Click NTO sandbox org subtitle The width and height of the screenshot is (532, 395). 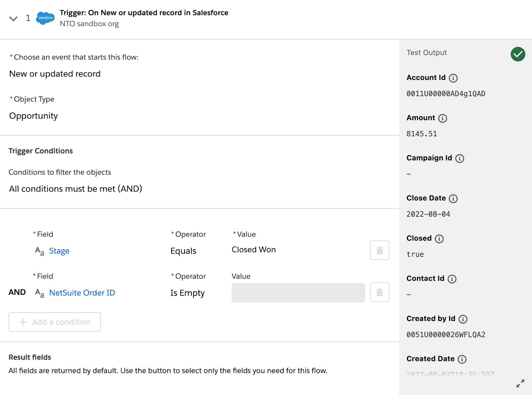pyautogui.click(x=89, y=24)
